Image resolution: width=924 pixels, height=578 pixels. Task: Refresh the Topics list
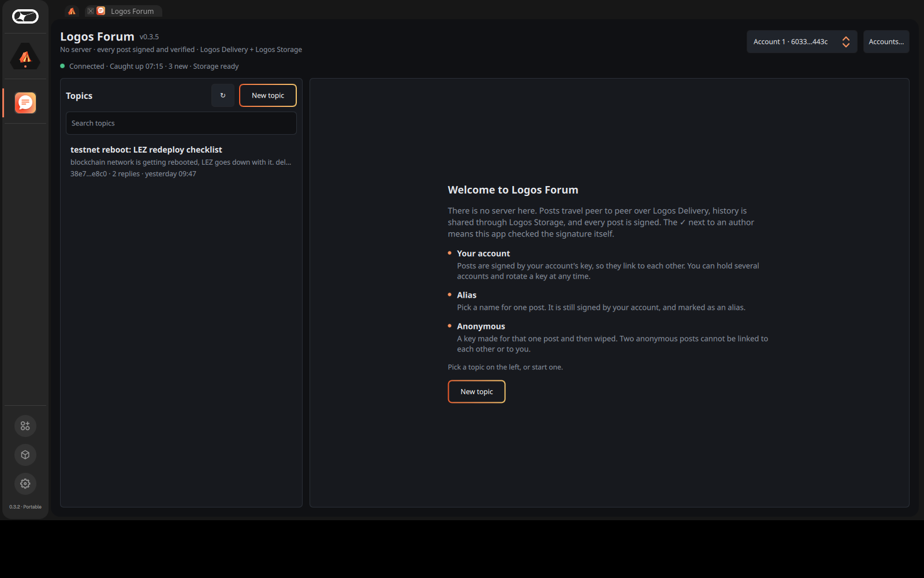pyautogui.click(x=223, y=95)
